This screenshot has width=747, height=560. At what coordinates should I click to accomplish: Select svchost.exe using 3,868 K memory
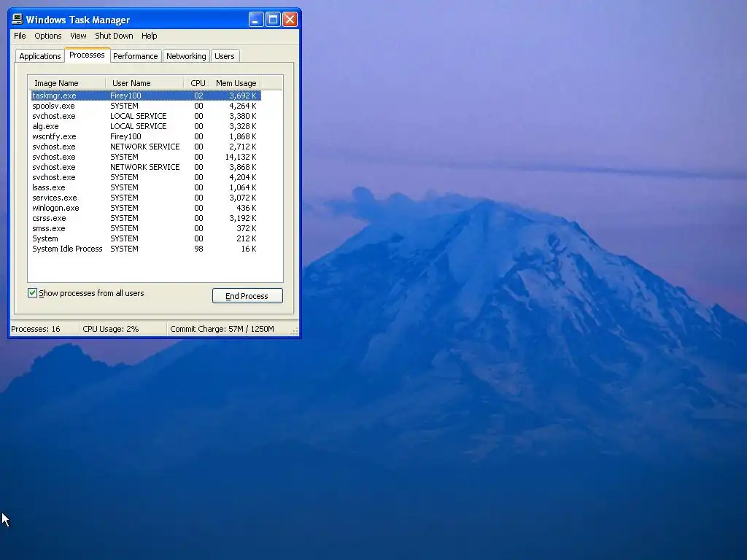145,167
